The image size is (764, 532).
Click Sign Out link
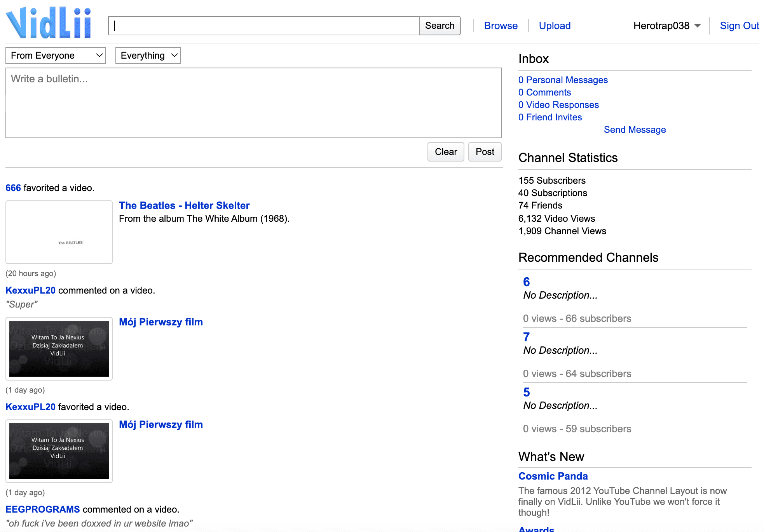coord(739,26)
